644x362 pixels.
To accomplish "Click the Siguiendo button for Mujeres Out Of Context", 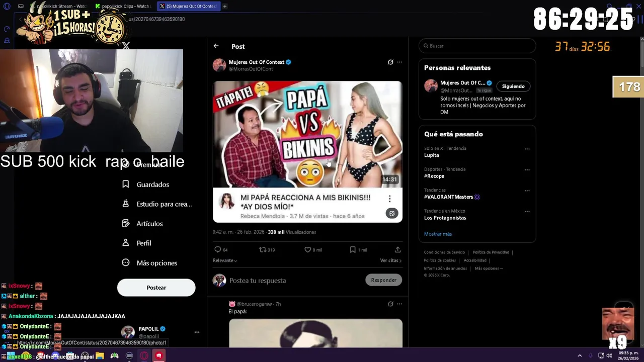I will click(x=513, y=86).
